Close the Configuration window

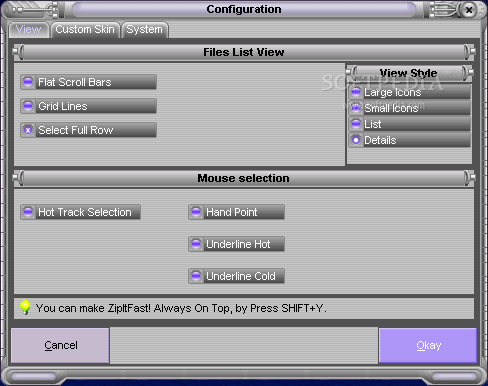click(469, 10)
